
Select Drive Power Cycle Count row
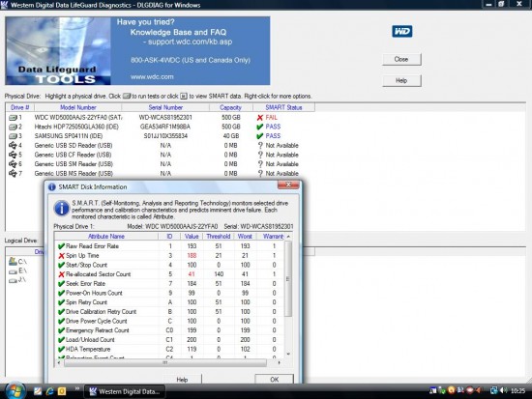click(169, 321)
